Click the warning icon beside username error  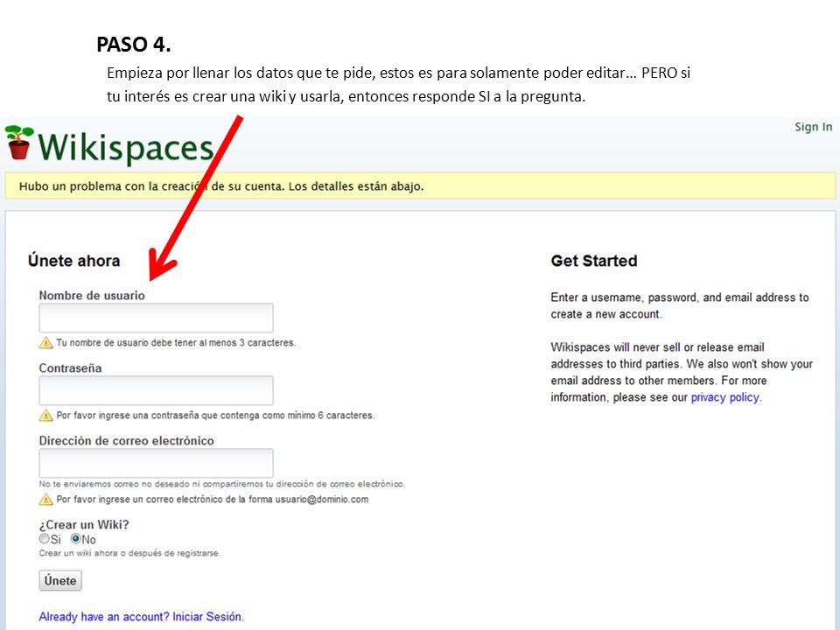click(x=46, y=343)
